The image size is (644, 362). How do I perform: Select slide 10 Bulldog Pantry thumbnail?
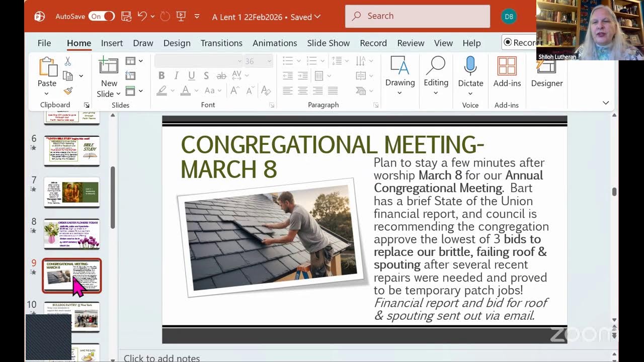click(x=72, y=317)
